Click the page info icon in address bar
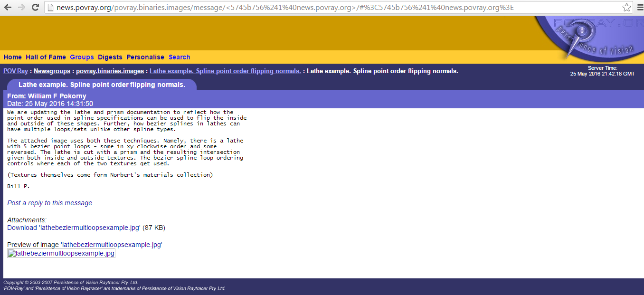This screenshot has width=644, height=295. pyautogui.click(x=50, y=8)
